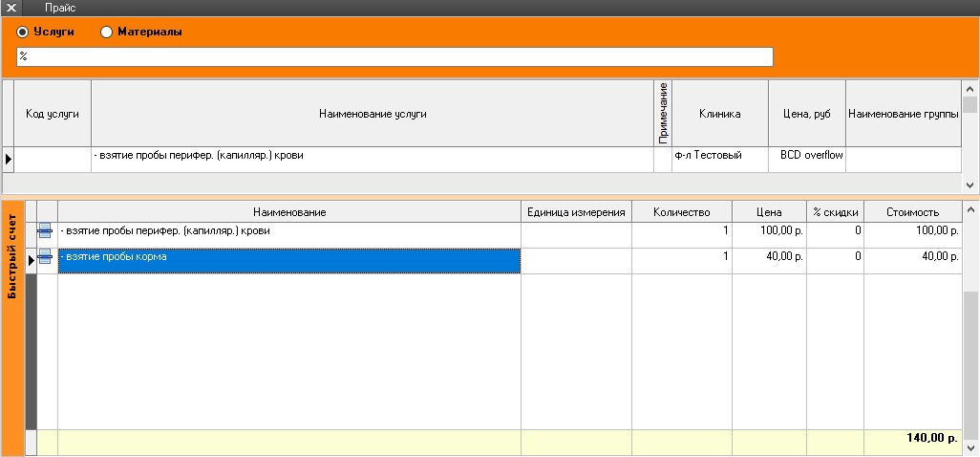The width and height of the screenshot is (980, 457).
Task: Click printer icon in feed sample row
Action: click(x=45, y=257)
